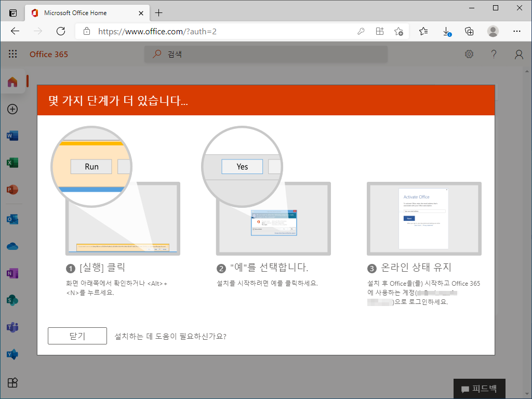Open Excel from the sidebar

point(12,163)
